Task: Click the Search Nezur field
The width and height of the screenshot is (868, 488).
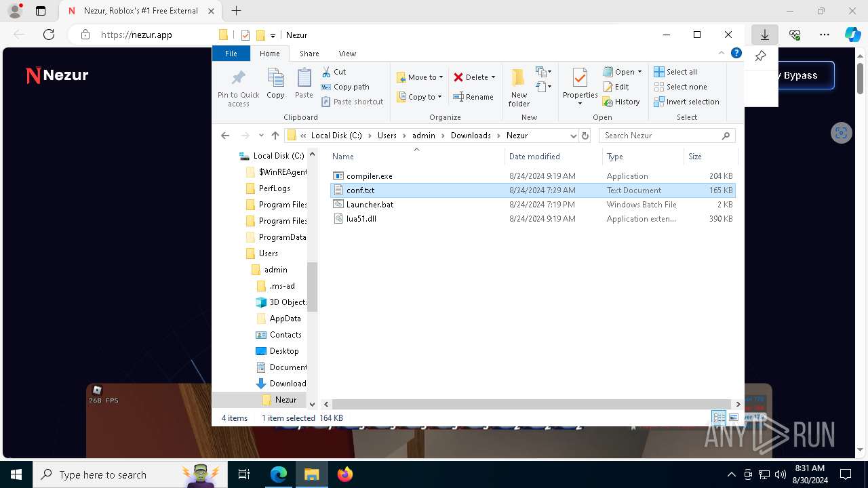Action: 667,136
